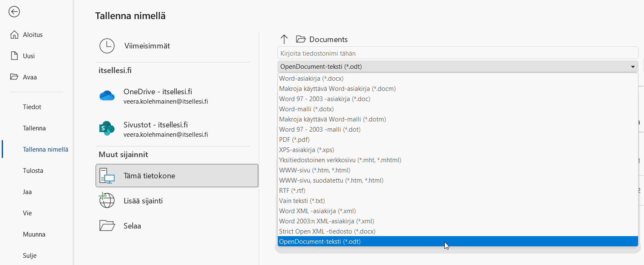
Task: Open the Jaa menu item
Action: (x=28, y=192)
